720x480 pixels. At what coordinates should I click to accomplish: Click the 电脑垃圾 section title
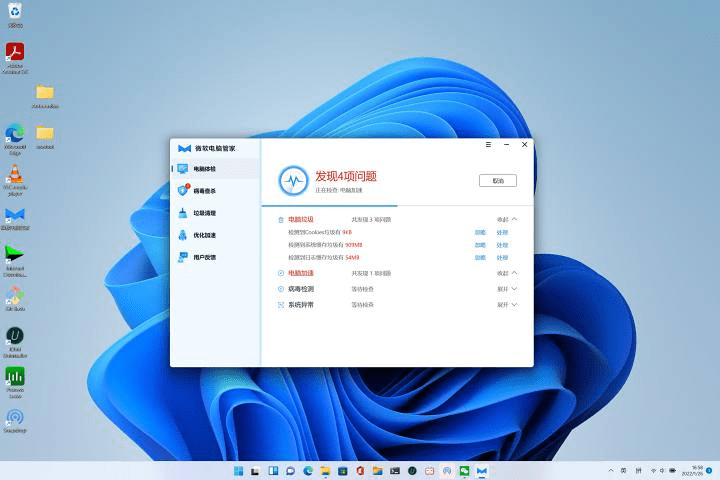click(301, 220)
